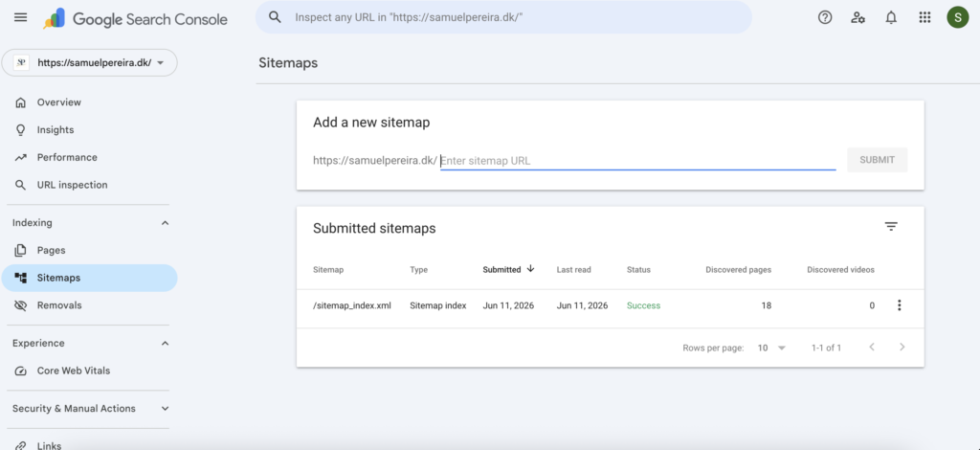The width and height of the screenshot is (980, 450).
Task: Open the Google apps grid
Action: pyautogui.click(x=925, y=17)
